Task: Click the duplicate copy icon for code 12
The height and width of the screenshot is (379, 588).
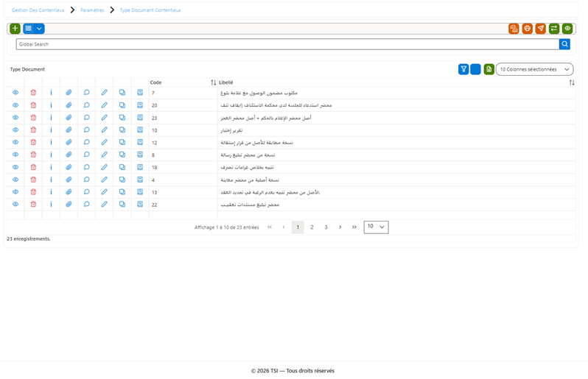Action: point(122,142)
